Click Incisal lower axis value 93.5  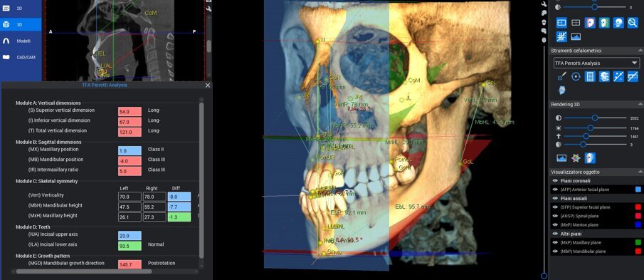click(130, 246)
